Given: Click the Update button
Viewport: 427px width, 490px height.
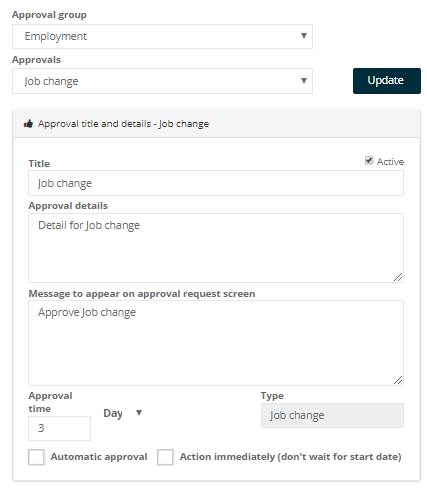Looking at the screenshot, I should click(x=387, y=81).
